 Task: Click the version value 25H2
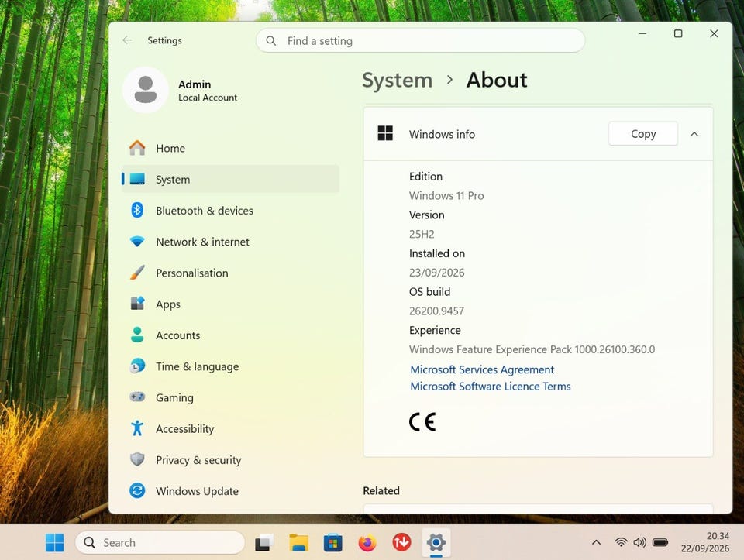click(422, 234)
